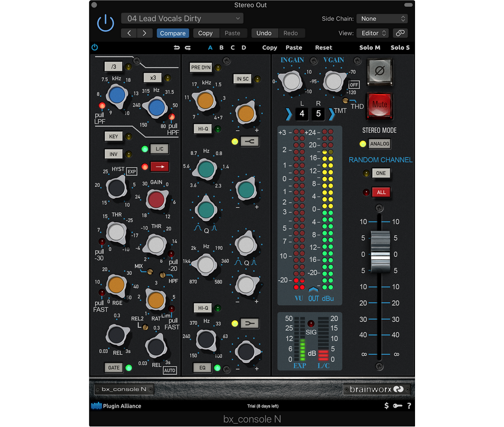Image resolution: width=504 pixels, height=427 pixels.
Task: Toggle the L/C compressor button
Action: (160, 149)
